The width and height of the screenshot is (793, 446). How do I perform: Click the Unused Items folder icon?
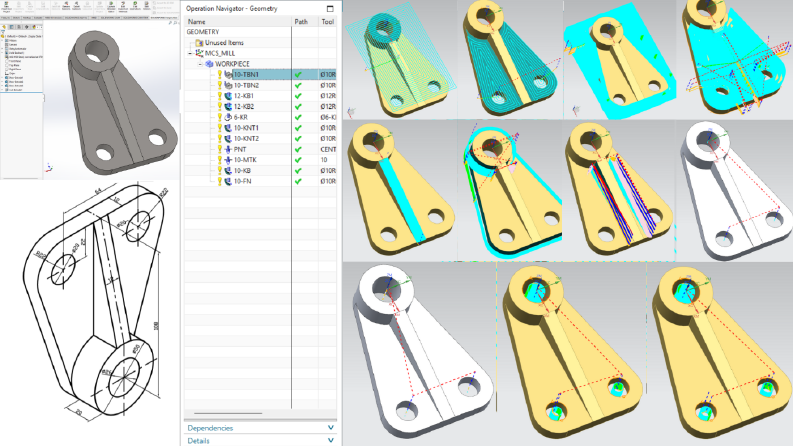pos(199,42)
